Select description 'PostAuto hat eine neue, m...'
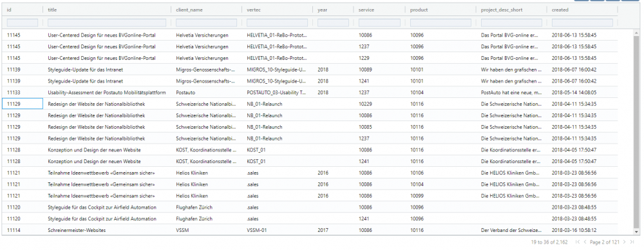 (x=511, y=93)
